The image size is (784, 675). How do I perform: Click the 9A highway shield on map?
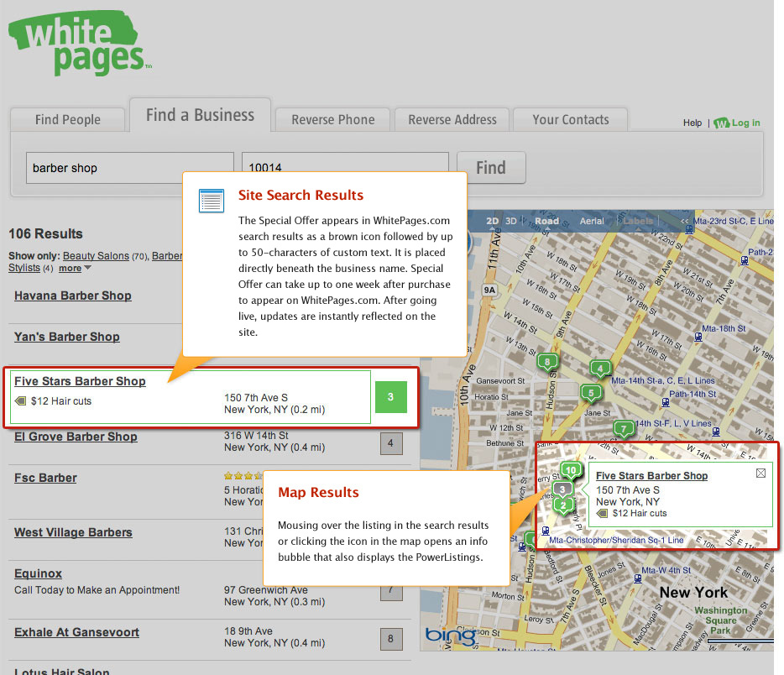tap(489, 290)
